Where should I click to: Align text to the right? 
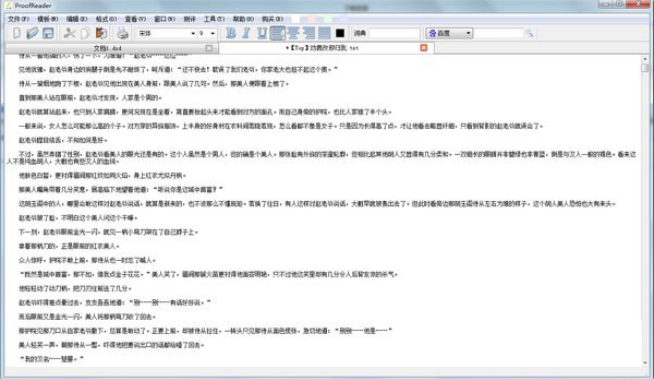click(309, 33)
